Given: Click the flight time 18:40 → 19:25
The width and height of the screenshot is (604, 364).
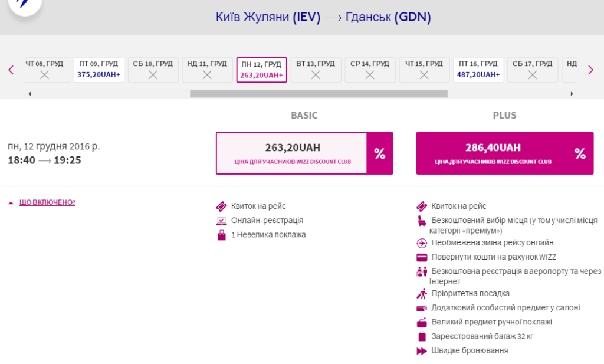Looking at the screenshot, I should (44, 160).
